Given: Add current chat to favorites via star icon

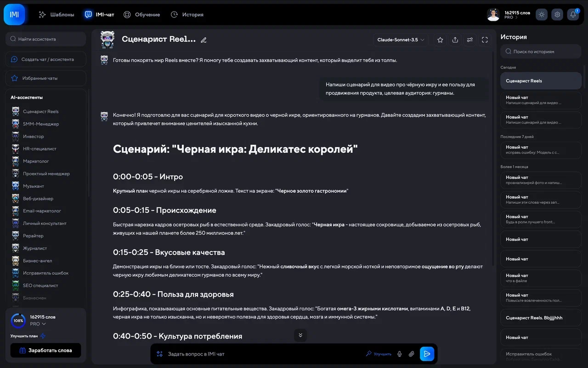Looking at the screenshot, I should tap(440, 40).
